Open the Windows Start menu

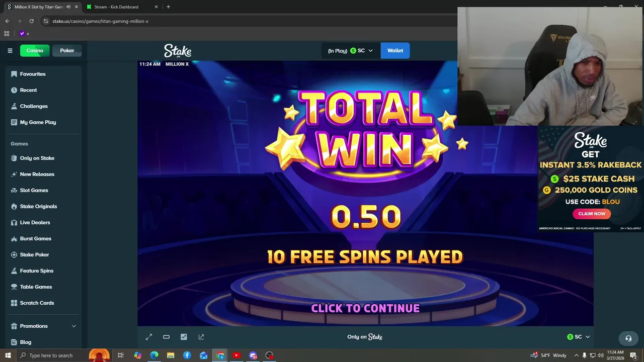pos(8,355)
